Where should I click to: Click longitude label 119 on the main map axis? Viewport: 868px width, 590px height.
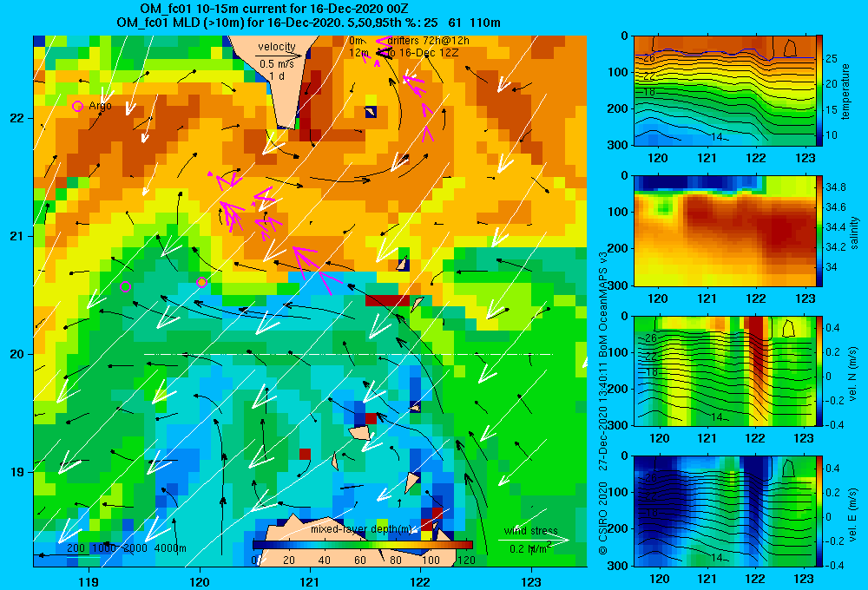(x=89, y=581)
